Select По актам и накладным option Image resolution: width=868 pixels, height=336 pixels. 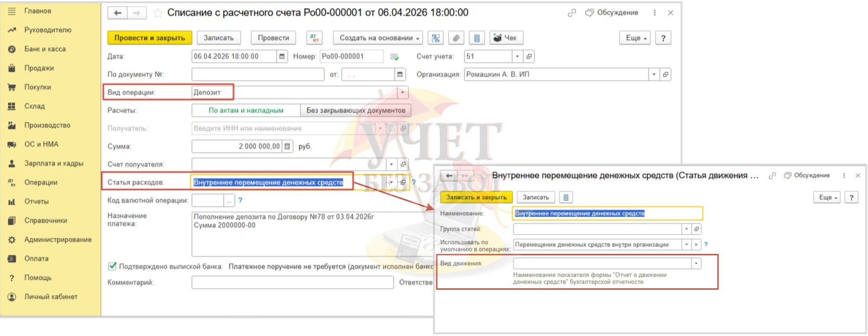point(246,110)
